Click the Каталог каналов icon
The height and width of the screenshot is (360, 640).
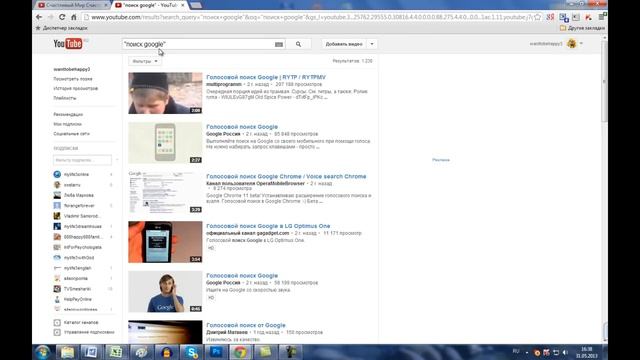coord(57,322)
